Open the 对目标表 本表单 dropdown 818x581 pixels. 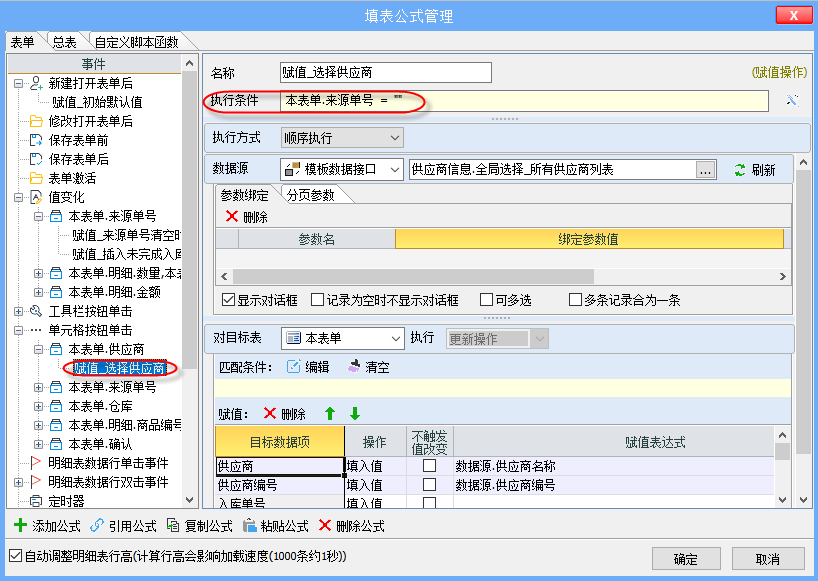coord(395,338)
